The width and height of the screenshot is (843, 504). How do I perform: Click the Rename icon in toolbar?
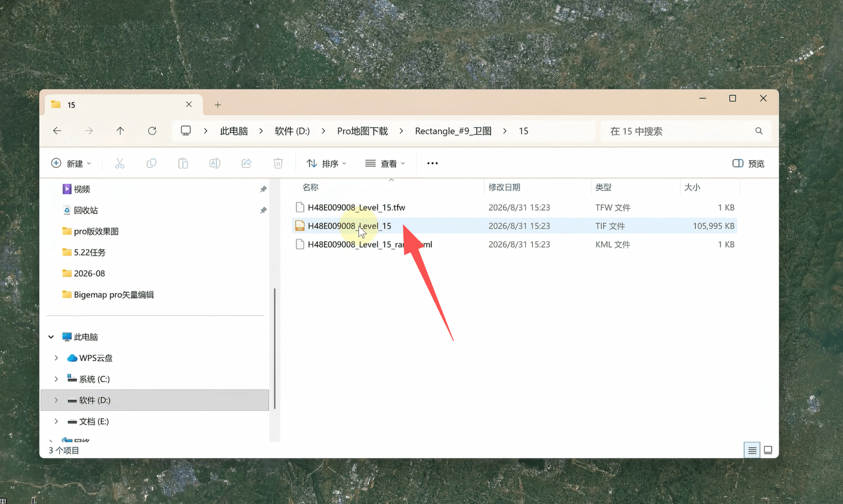(214, 163)
